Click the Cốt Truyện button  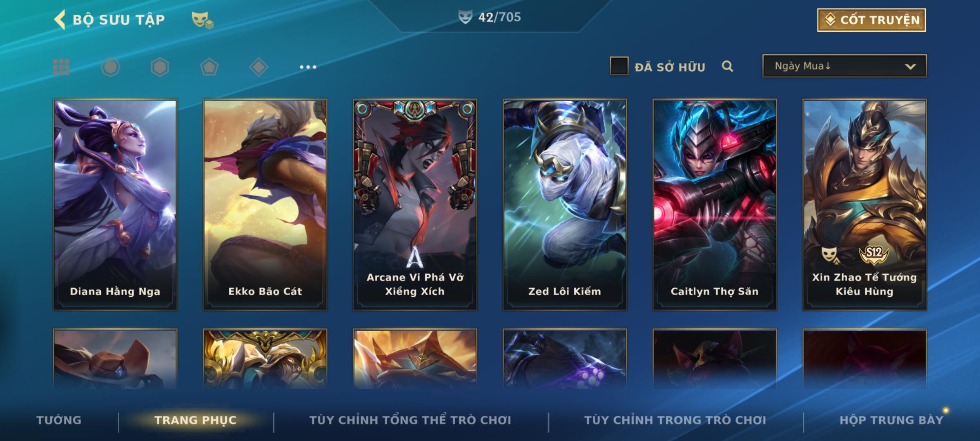click(x=871, y=20)
